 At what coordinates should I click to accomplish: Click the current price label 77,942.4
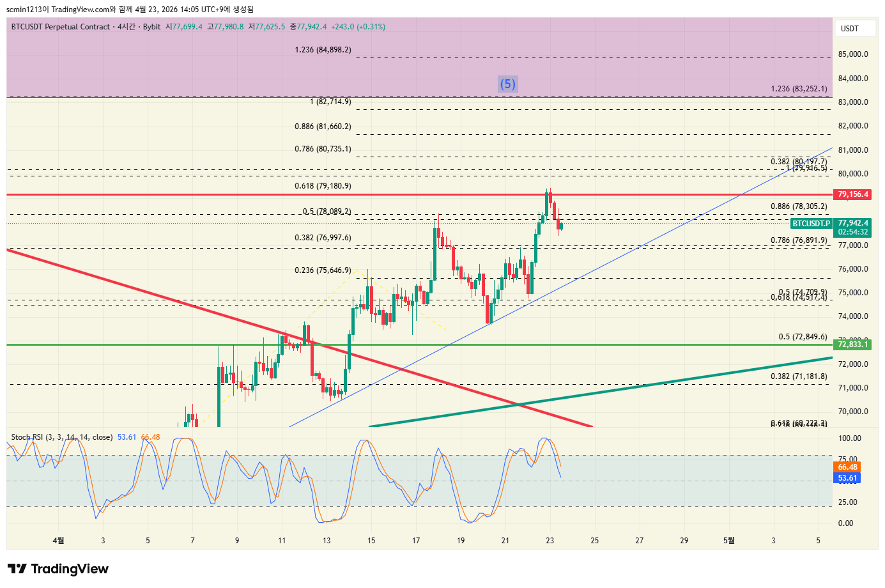point(853,223)
